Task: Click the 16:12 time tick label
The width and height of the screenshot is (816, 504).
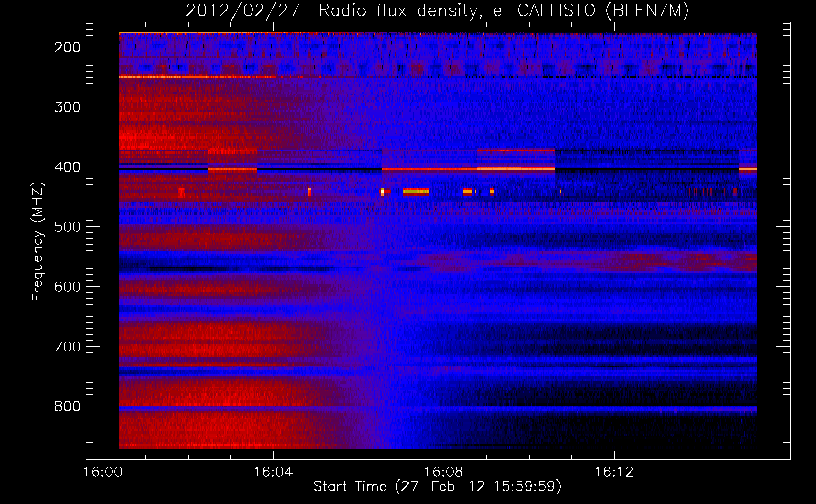Action: coord(614,472)
